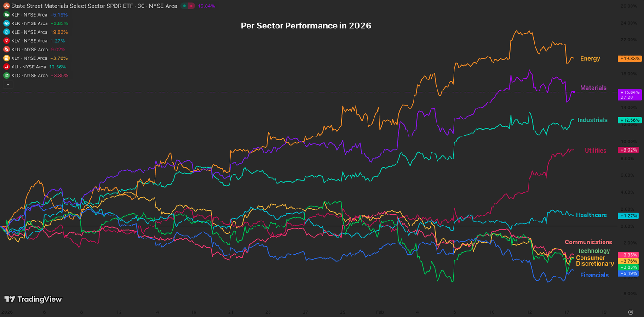Click the +19.83% Energy price label
Viewport: 644px width, 317px height.
click(630, 59)
